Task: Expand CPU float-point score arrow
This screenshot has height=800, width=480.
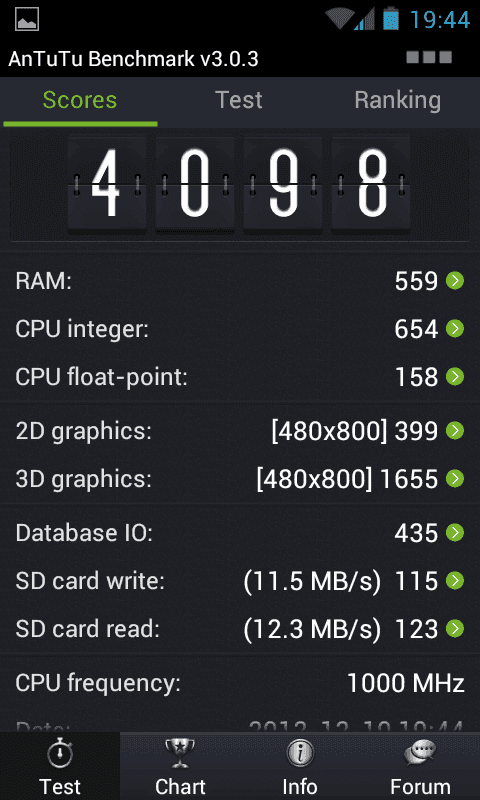Action: (x=454, y=377)
